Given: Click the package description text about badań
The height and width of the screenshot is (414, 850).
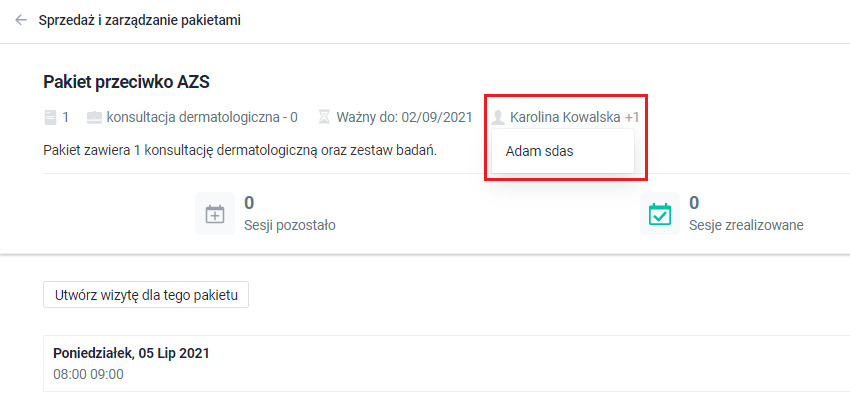Looking at the screenshot, I should [241, 150].
